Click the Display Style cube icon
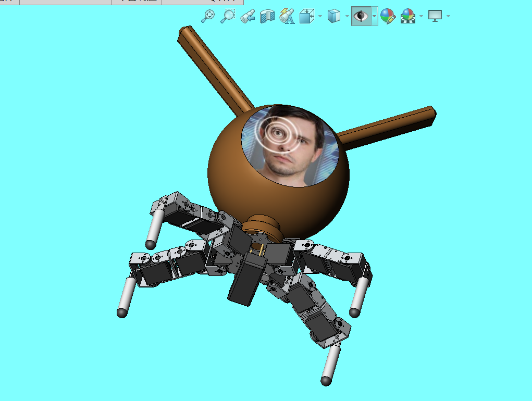This screenshot has height=401, width=532. [334, 16]
